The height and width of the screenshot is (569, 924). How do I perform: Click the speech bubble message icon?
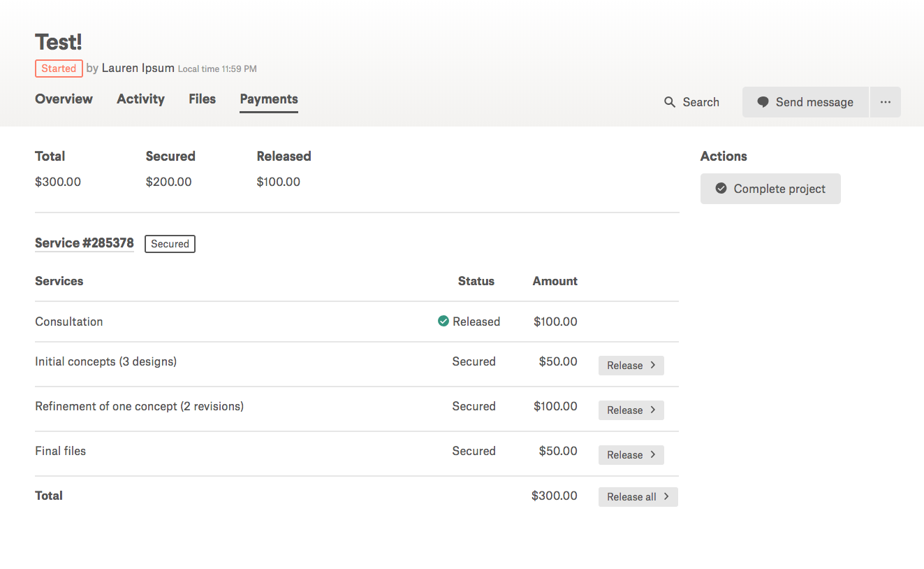click(x=763, y=102)
